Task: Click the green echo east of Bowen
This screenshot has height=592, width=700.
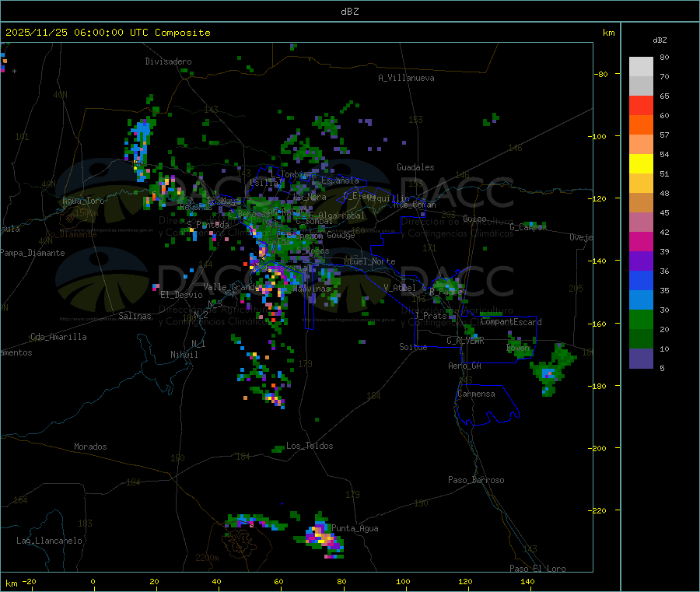Action: point(551,370)
